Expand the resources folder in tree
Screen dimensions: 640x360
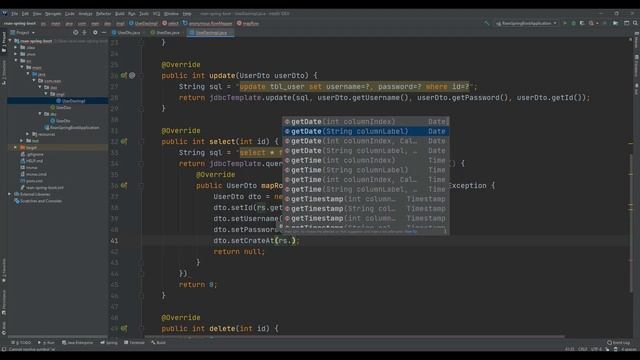(x=28, y=134)
